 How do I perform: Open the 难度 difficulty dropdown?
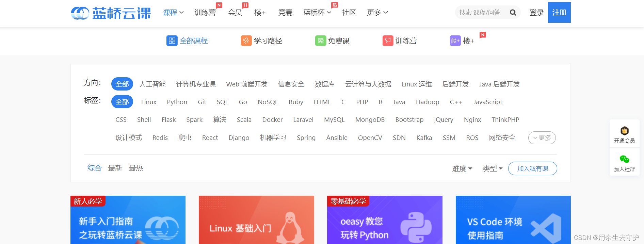click(x=462, y=169)
